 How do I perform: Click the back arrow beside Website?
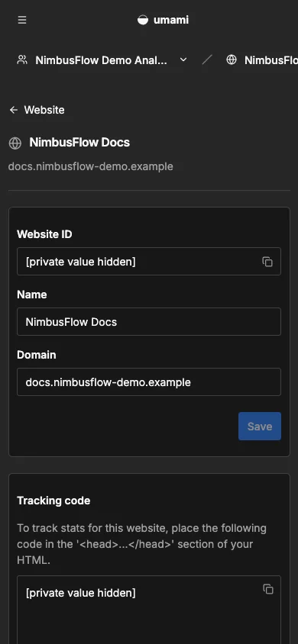click(x=14, y=110)
